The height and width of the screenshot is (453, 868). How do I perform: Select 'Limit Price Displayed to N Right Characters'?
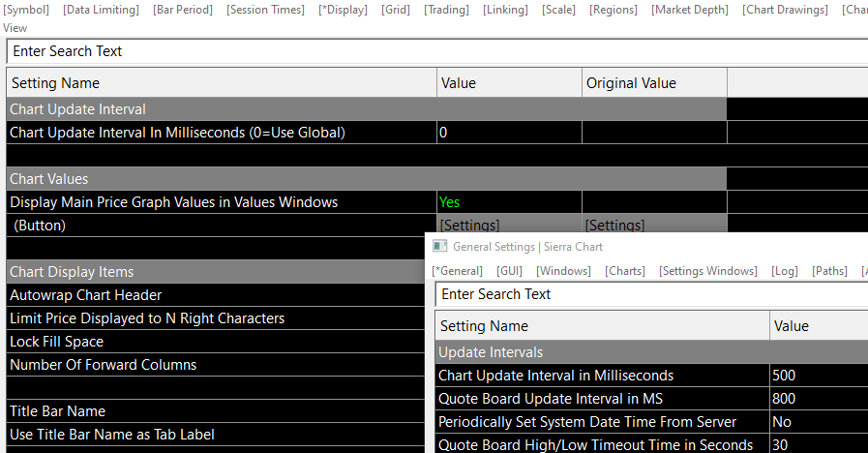coord(216,318)
